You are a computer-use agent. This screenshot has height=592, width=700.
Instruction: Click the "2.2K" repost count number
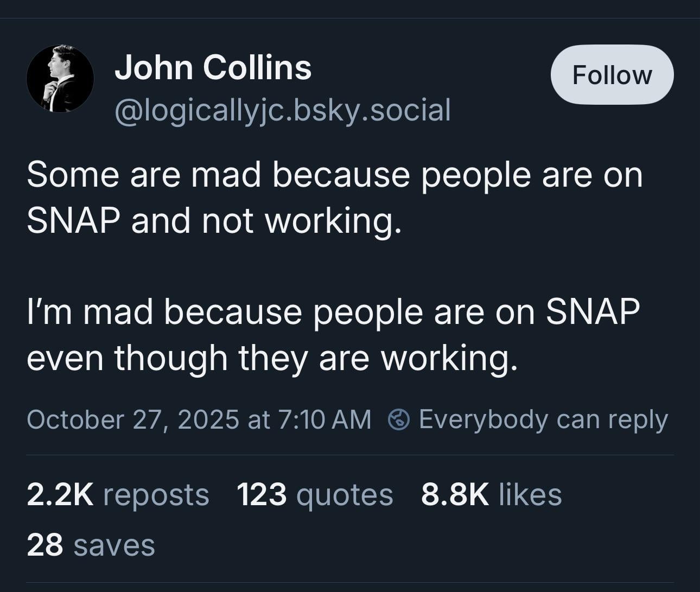point(60,495)
